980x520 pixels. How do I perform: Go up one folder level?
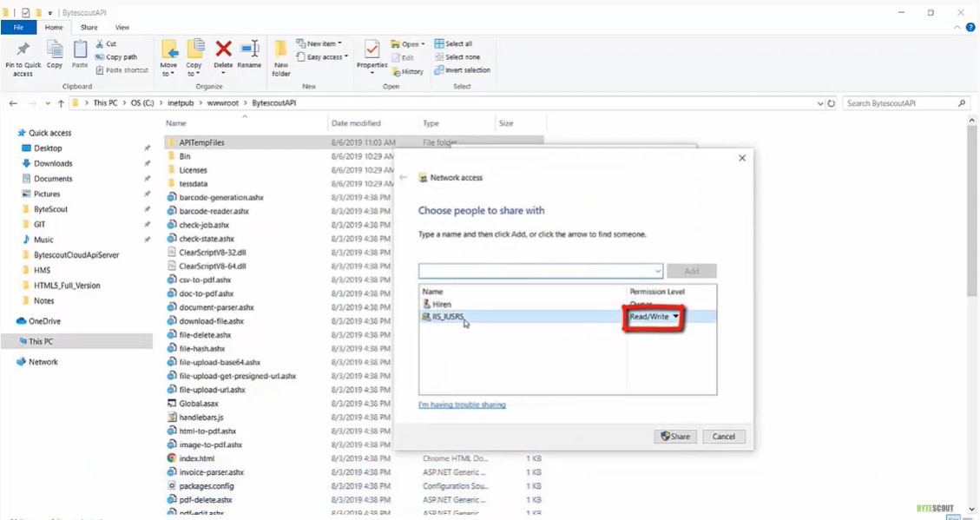(61, 103)
